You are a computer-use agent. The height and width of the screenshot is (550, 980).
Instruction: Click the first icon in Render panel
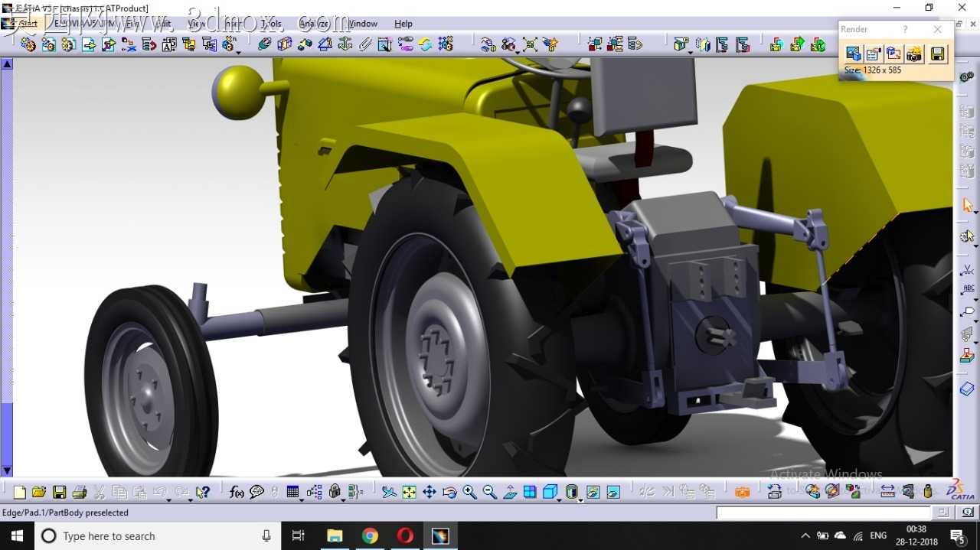(853, 54)
